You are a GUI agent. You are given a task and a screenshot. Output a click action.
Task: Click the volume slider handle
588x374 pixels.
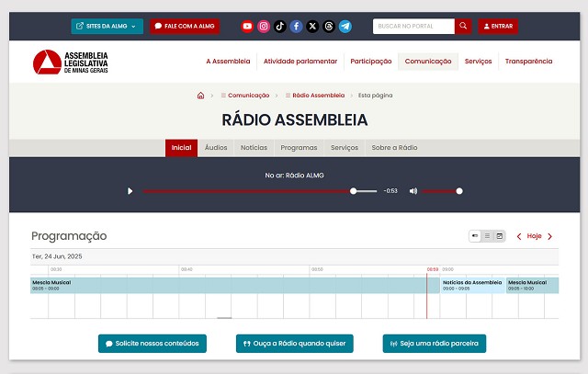pyautogui.click(x=459, y=191)
